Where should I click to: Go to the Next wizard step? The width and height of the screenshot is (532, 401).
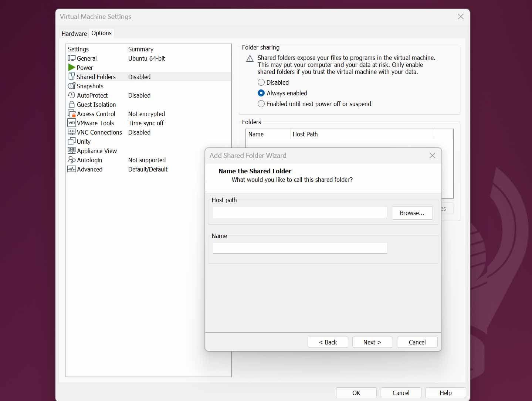tap(372, 342)
